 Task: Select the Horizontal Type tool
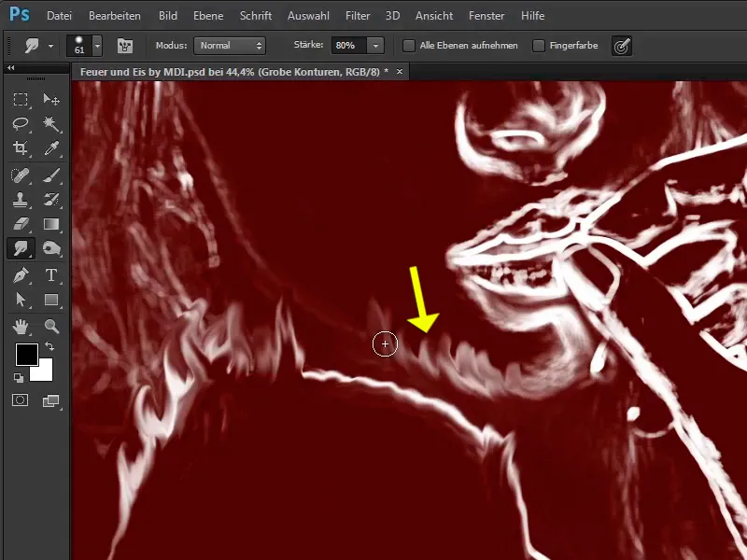coord(51,274)
